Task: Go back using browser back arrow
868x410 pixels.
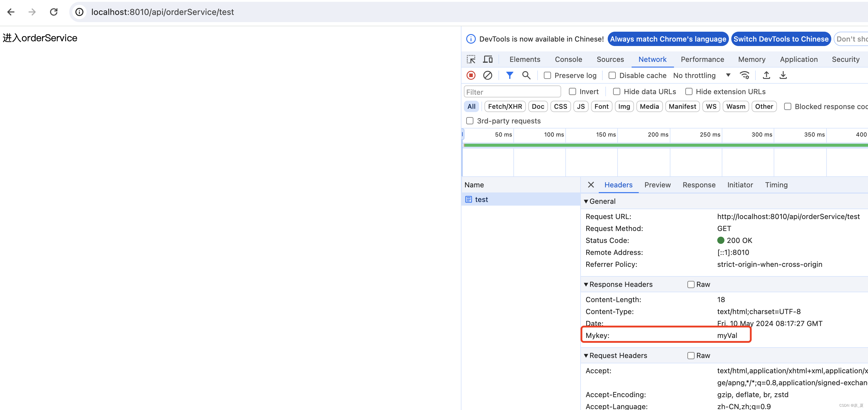Action: [11, 12]
